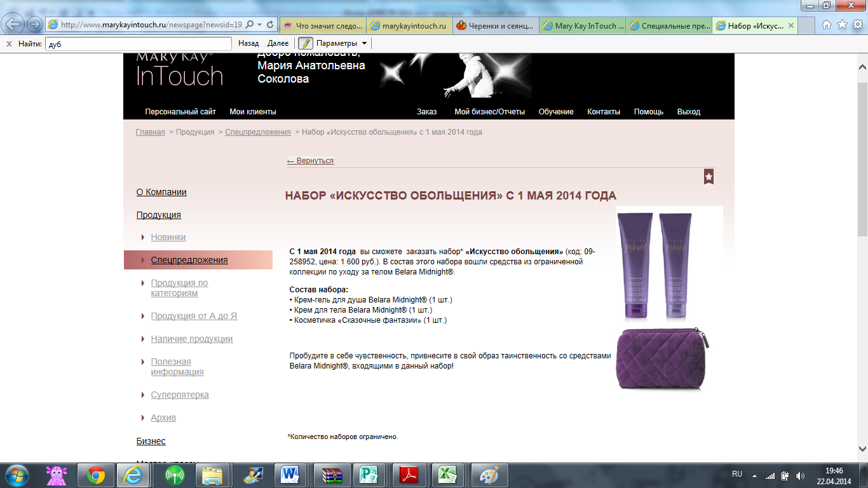This screenshot has width=868, height=488.
Task: Open Google Chrome from the taskbar
Action: [96, 475]
